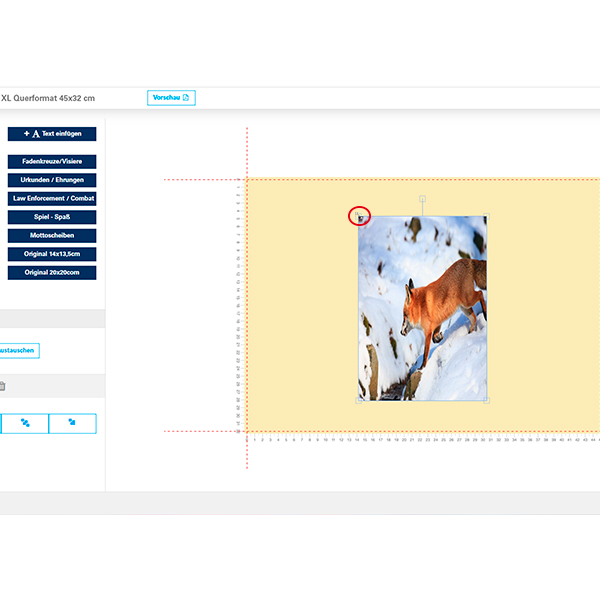Click the document icon in Vorschau button

185,97
